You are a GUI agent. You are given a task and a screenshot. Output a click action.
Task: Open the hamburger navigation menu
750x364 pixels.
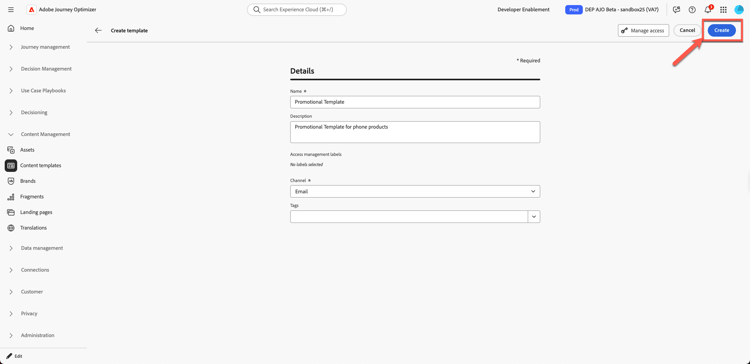point(11,10)
